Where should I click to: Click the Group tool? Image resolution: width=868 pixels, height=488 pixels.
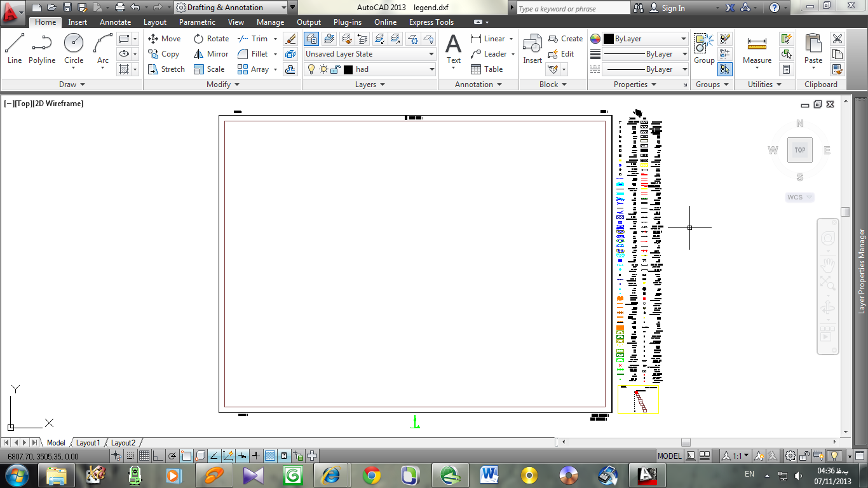click(x=704, y=50)
